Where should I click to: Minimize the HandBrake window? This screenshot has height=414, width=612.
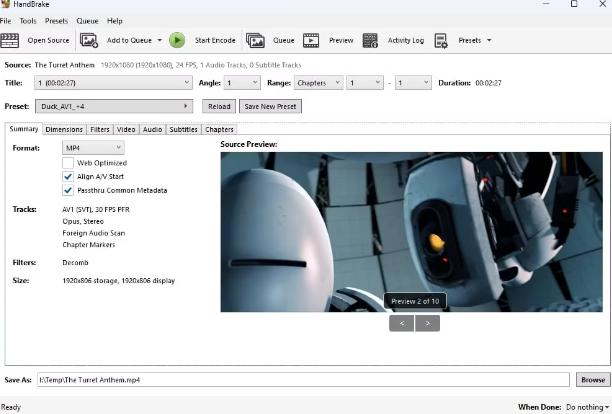click(546, 4)
